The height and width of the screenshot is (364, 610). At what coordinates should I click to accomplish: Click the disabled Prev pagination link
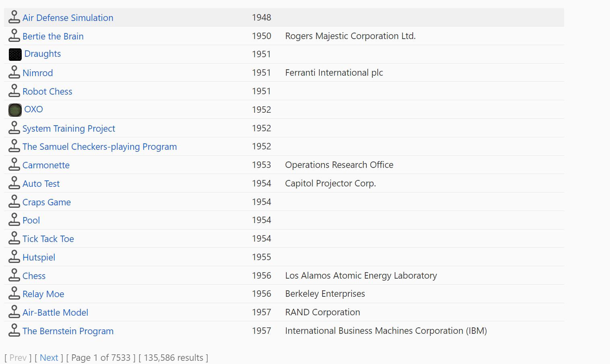point(18,358)
